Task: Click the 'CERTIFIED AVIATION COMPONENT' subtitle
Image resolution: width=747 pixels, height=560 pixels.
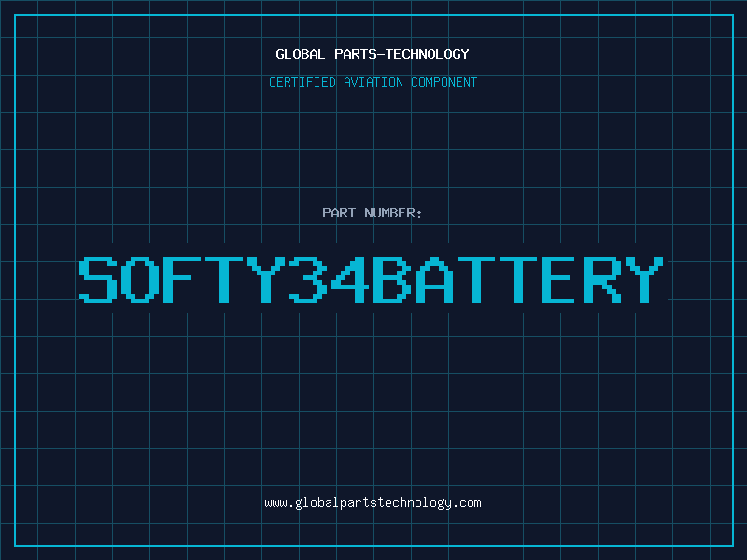Action: (373, 82)
